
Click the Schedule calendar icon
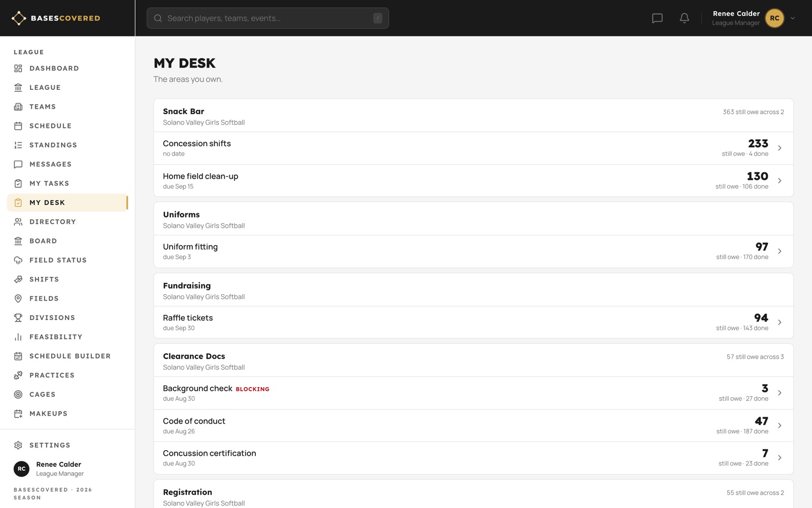[18, 126]
